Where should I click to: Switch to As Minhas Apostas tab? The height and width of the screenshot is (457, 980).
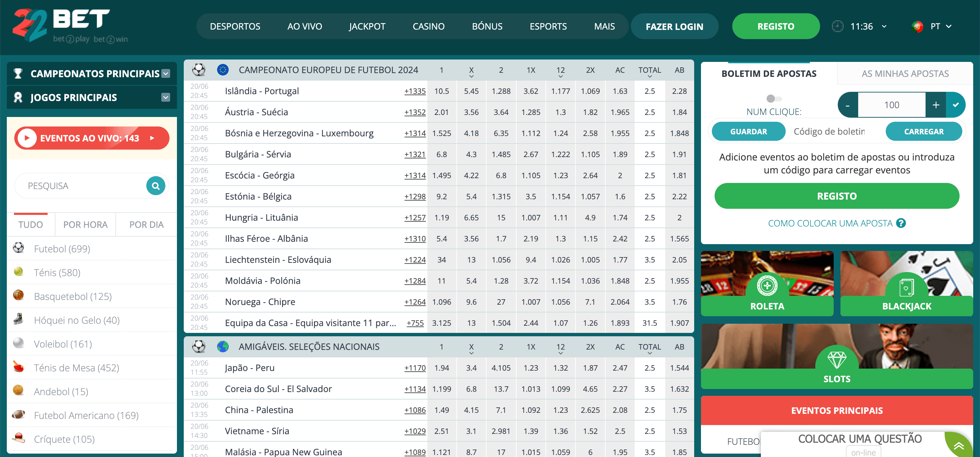pos(905,73)
